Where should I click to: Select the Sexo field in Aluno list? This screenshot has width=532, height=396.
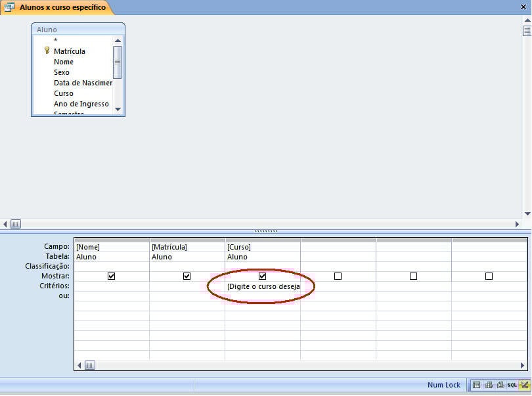click(x=62, y=72)
